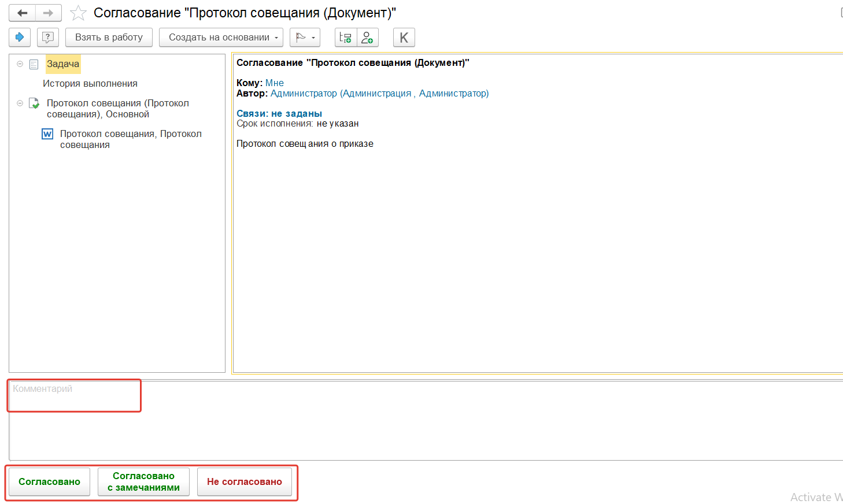
Task: Click the blue arrow redirect icon
Action: tap(20, 38)
